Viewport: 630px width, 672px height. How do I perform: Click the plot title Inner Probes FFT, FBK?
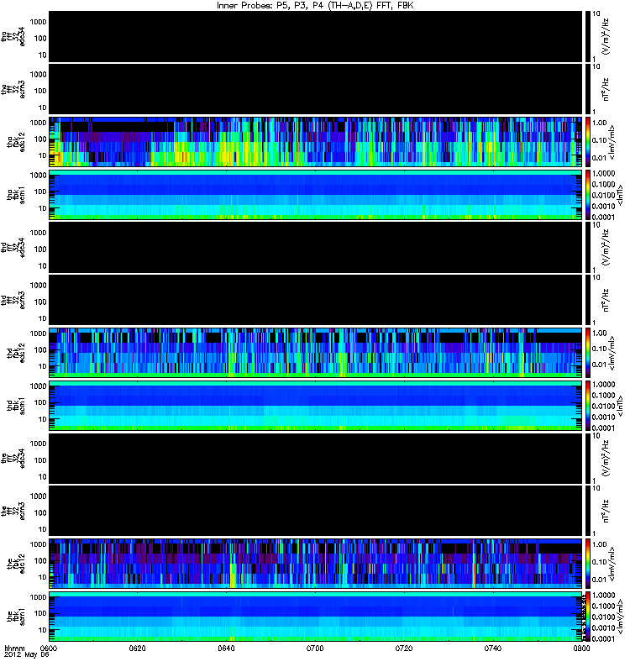point(315,6)
